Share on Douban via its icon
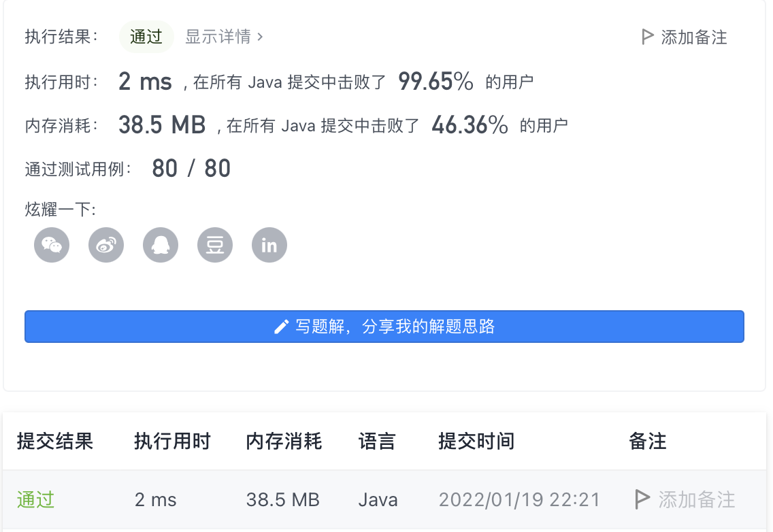Viewport: 773px width, 532px height. pyautogui.click(x=214, y=244)
